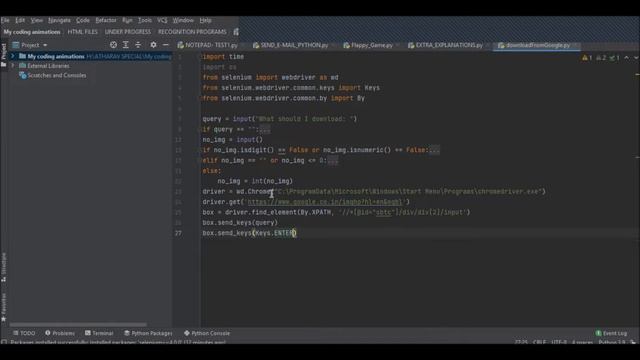Open the Help menu
The image size is (640, 360).
point(205,20)
